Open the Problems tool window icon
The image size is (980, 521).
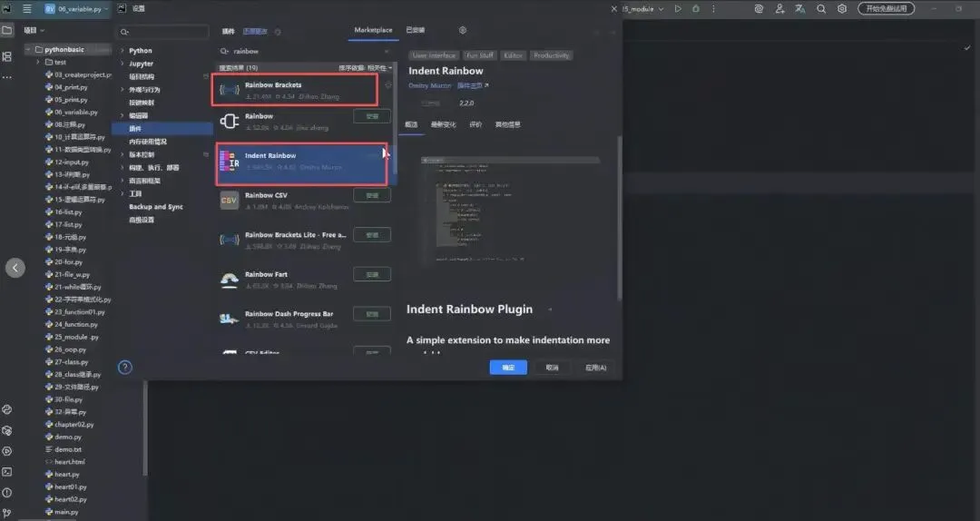point(7,493)
